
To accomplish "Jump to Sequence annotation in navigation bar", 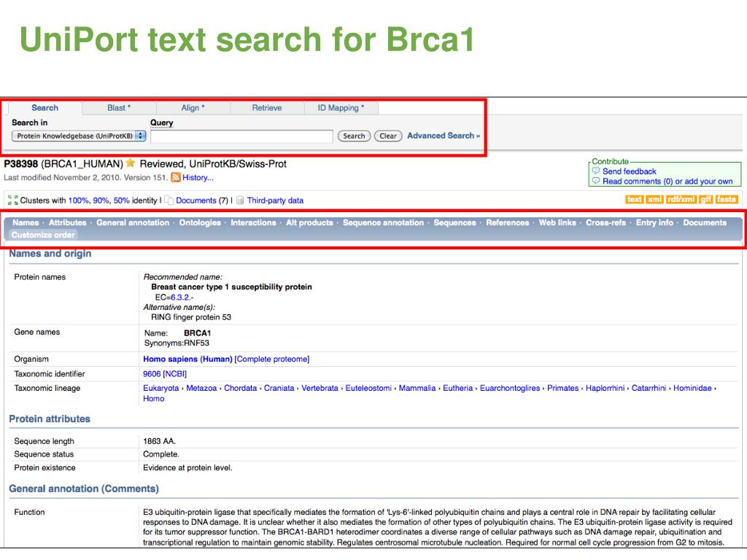I will pos(384,222).
